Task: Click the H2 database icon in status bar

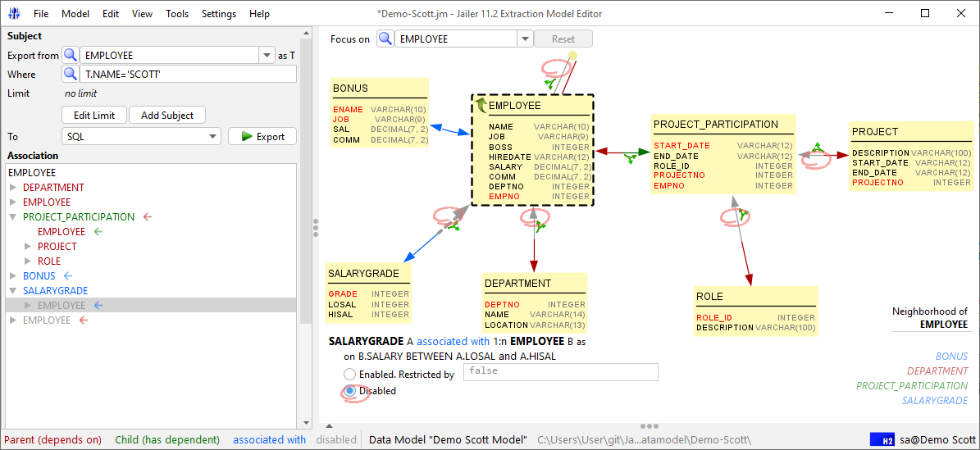Action: [x=882, y=440]
